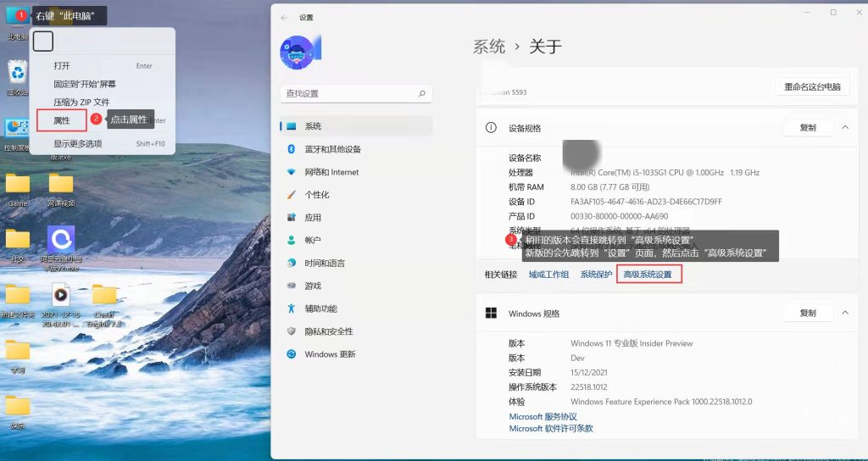Choose 属性 in the context menu
This screenshot has width=868, height=461.
tap(62, 120)
